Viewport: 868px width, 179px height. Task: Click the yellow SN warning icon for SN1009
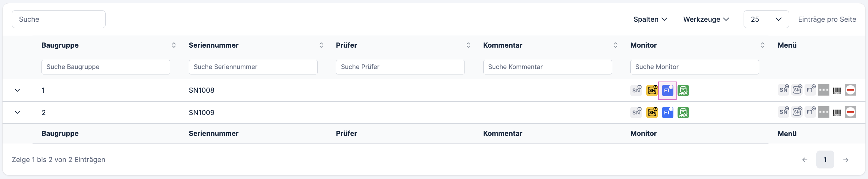pyautogui.click(x=652, y=113)
